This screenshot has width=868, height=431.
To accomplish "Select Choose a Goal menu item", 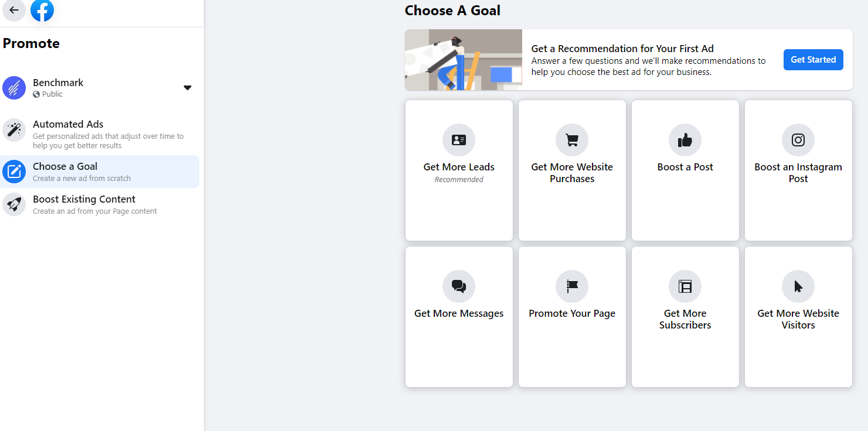I will coord(65,166).
